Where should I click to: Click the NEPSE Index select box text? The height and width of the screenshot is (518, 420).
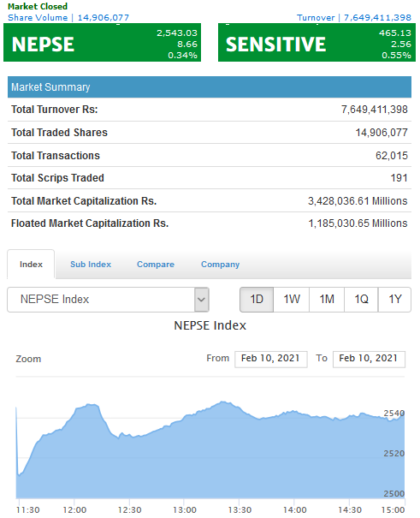click(55, 300)
